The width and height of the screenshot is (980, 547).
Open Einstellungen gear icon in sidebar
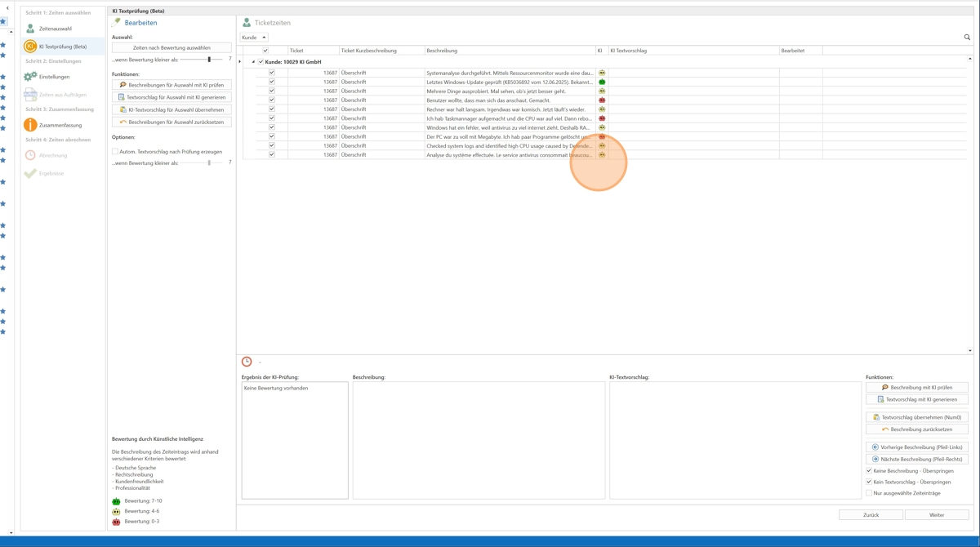pos(30,77)
